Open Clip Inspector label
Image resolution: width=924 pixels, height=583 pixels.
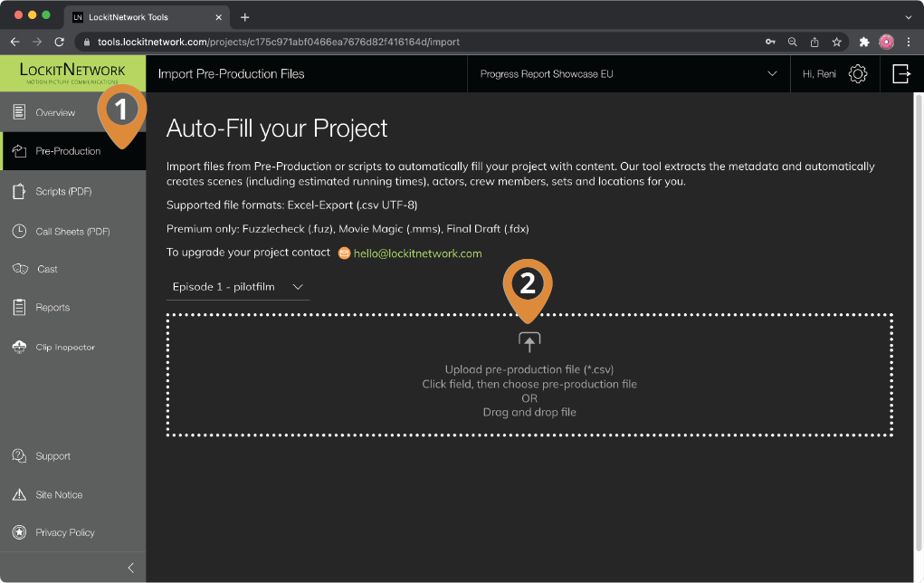pyautogui.click(x=65, y=348)
